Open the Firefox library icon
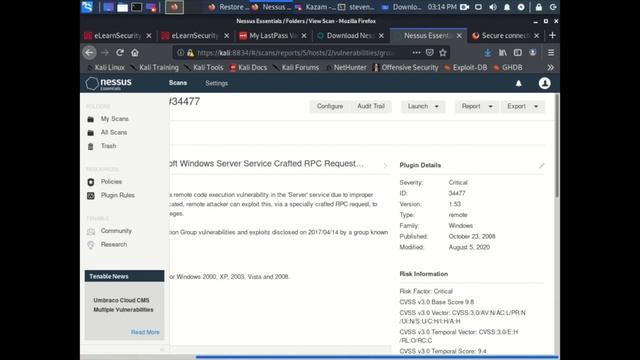 tap(502, 53)
